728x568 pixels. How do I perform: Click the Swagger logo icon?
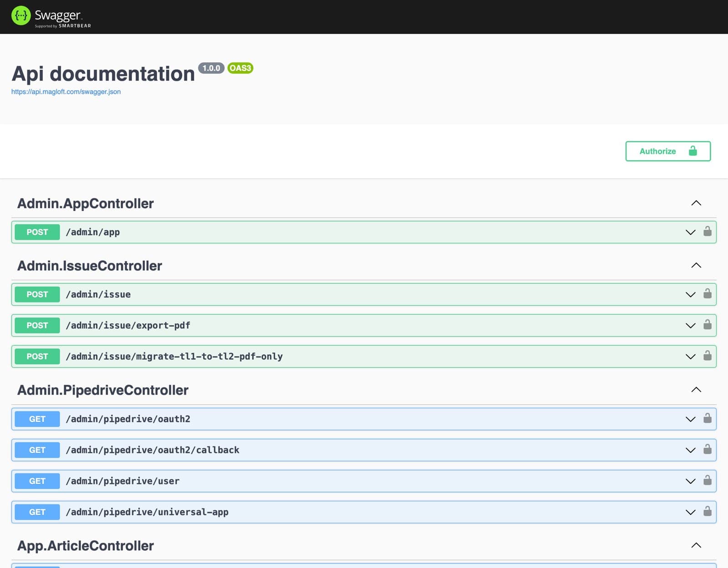(x=21, y=15)
